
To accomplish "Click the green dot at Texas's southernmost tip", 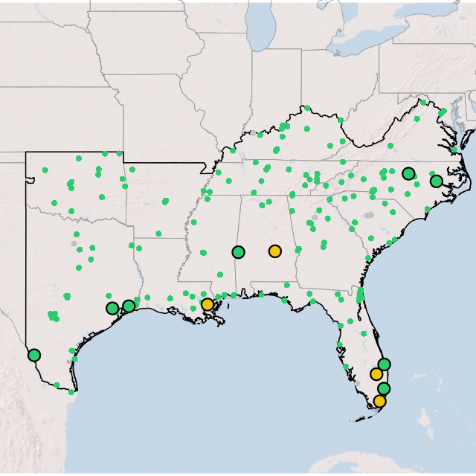I will click(x=71, y=392).
